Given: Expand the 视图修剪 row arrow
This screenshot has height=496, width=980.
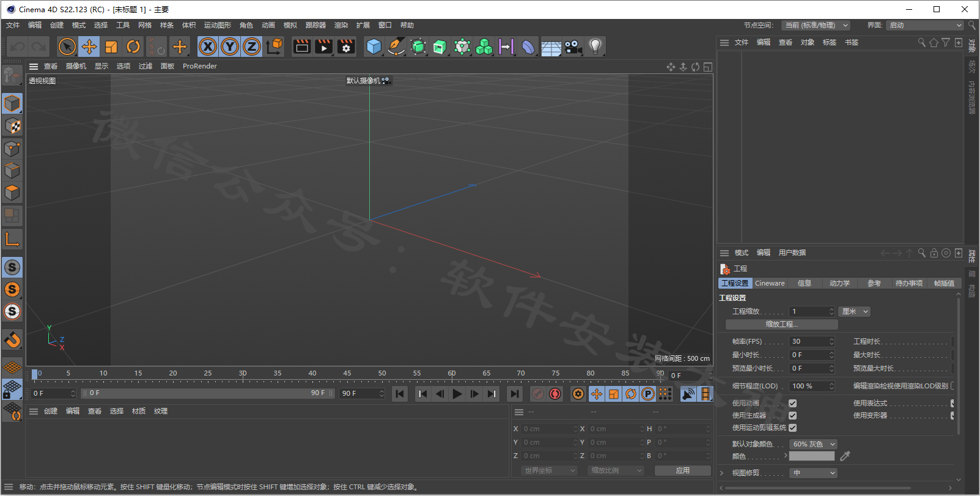Looking at the screenshot, I should 722,473.
